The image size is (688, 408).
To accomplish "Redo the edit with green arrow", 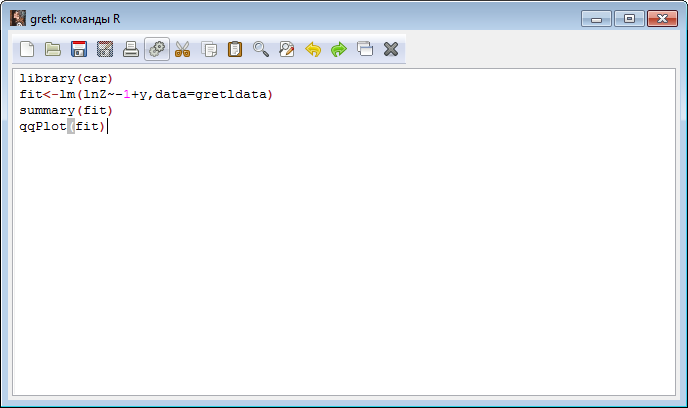I will [x=339, y=49].
